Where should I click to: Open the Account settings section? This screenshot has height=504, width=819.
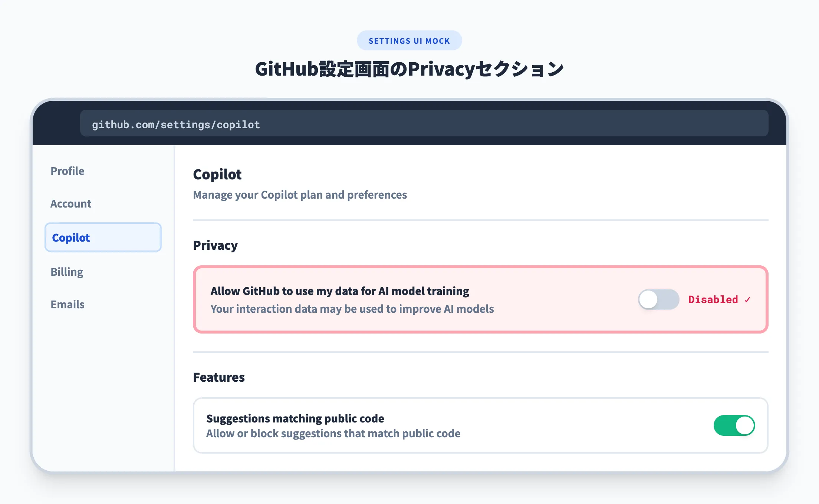click(x=71, y=203)
